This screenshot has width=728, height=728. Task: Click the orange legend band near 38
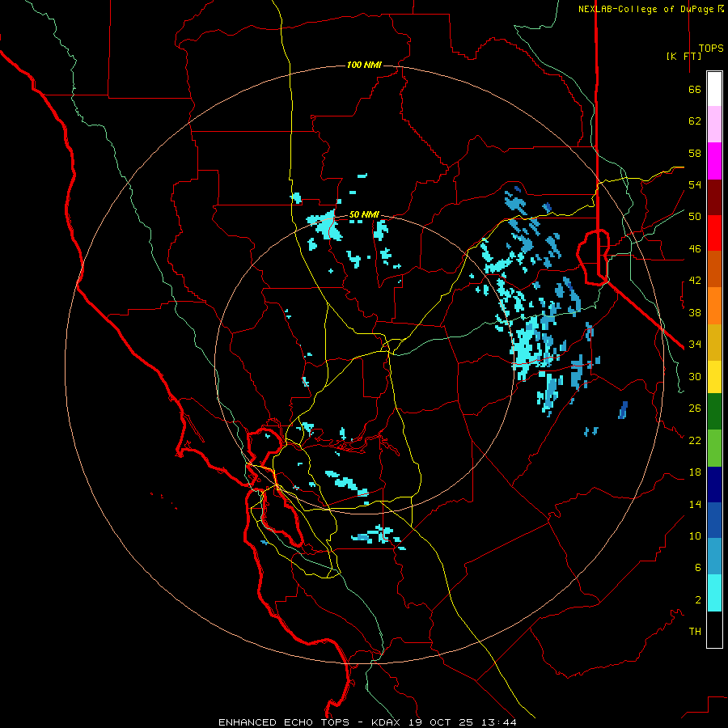[x=714, y=306]
